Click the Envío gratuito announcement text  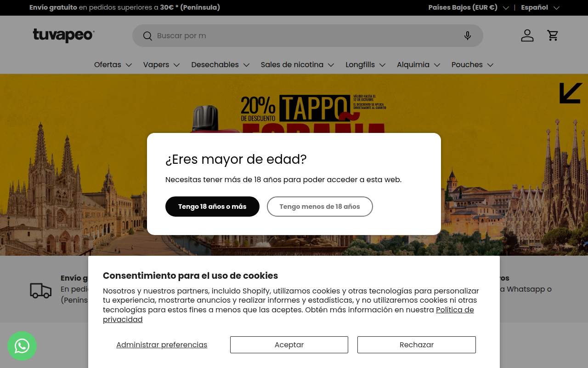pos(124,7)
